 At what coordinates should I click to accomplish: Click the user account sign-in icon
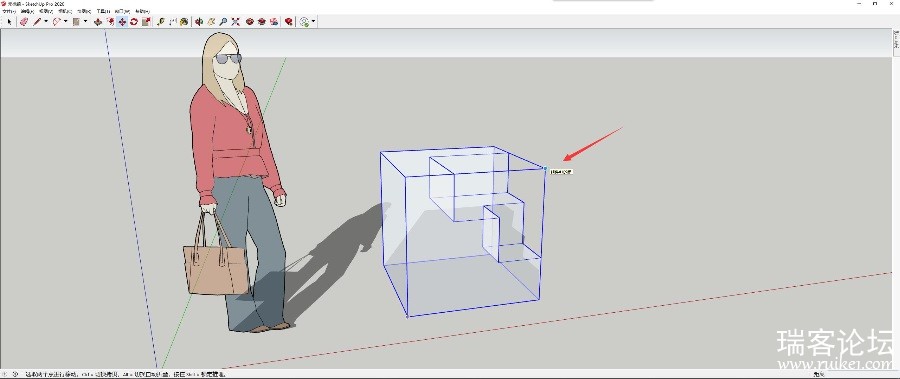coord(305,22)
